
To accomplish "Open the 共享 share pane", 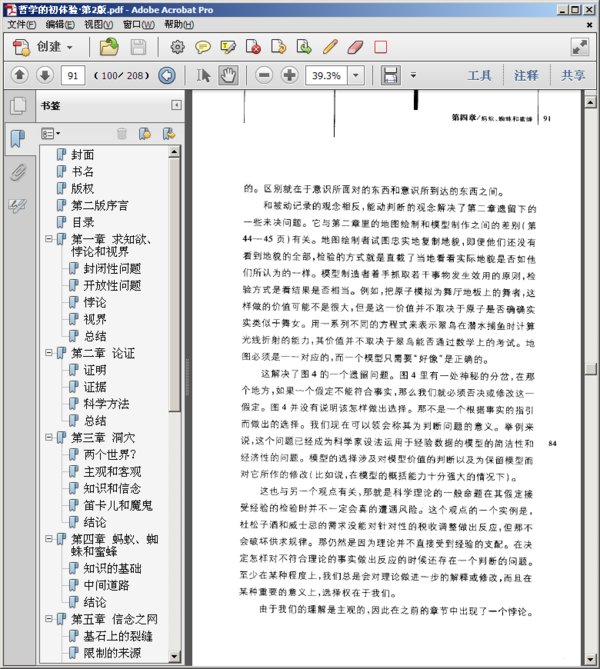I will pos(573,76).
